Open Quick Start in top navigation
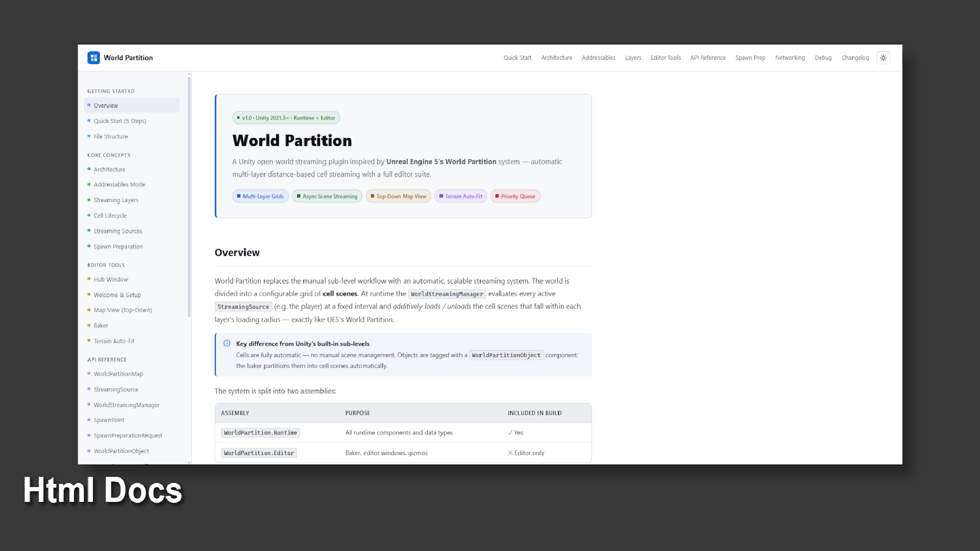980x551 pixels. pos(518,58)
